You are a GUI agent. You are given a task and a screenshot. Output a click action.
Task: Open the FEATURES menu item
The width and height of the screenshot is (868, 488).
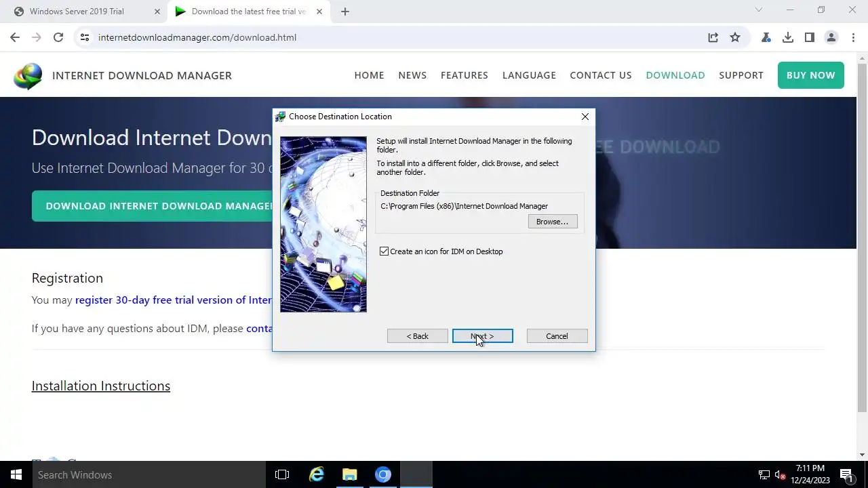(465, 75)
